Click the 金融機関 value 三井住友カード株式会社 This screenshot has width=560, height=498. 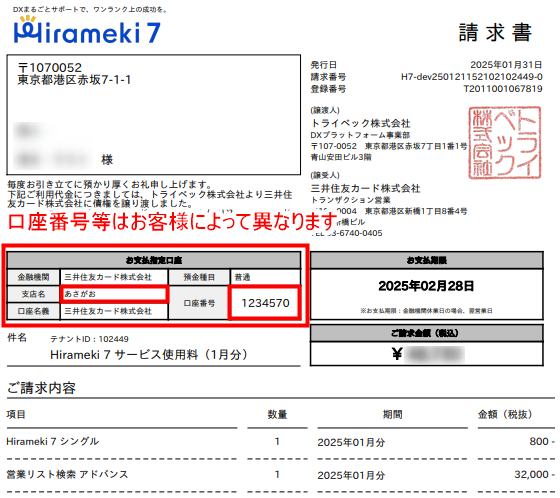click(108, 277)
